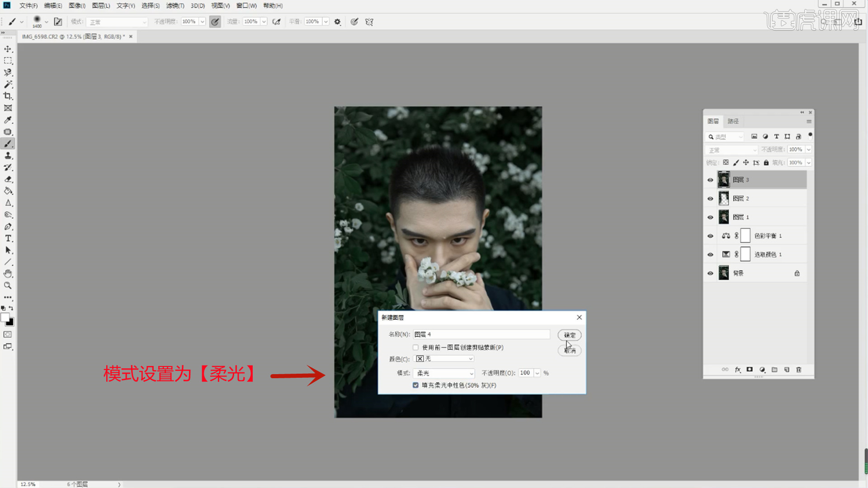The width and height of the screenshot is (868, 488).
Task: Hide the 色彩平衡 1 layer
Action: pyautogui.click(x=710, y=236)
